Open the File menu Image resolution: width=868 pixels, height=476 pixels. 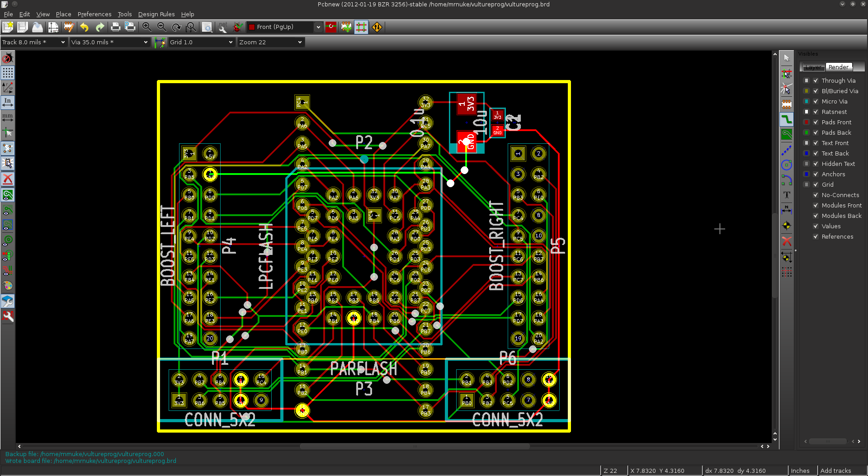point(8,14)
